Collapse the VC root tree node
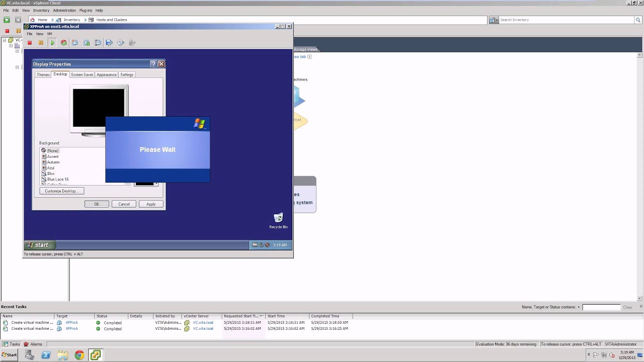The width and height of the screenshot is (644, 362). pos(5,40)
